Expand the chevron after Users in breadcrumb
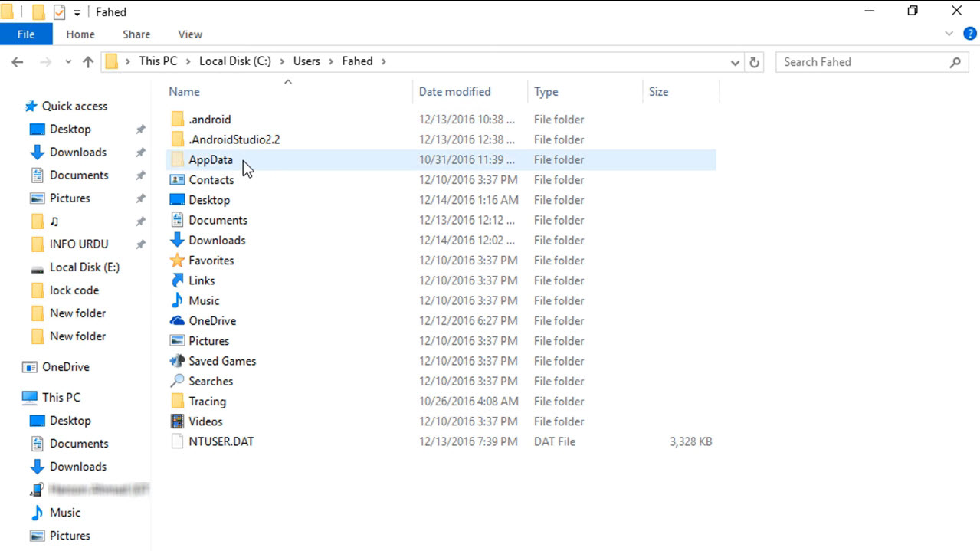The height and width of the screenshot is (551, 980). click(331, 61)
